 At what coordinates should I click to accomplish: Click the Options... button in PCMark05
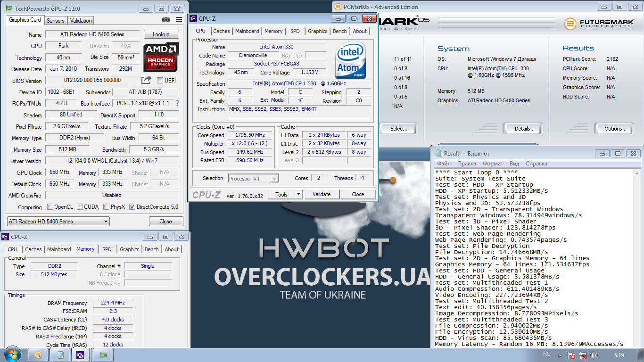(x=615, y=129)
